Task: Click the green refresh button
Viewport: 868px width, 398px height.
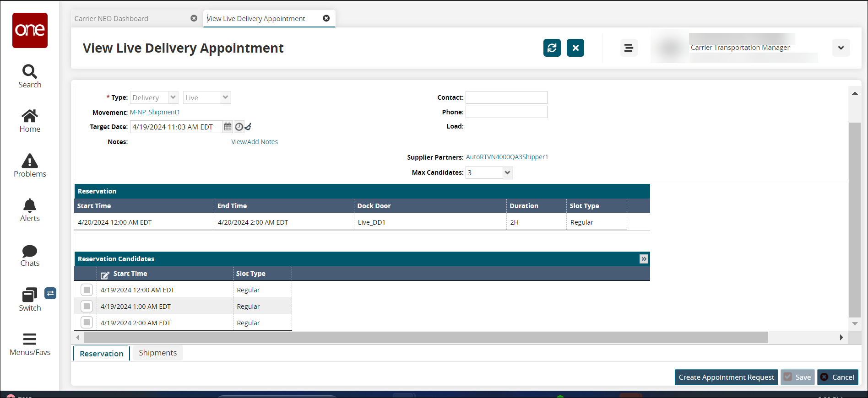Action: (552, 48)
